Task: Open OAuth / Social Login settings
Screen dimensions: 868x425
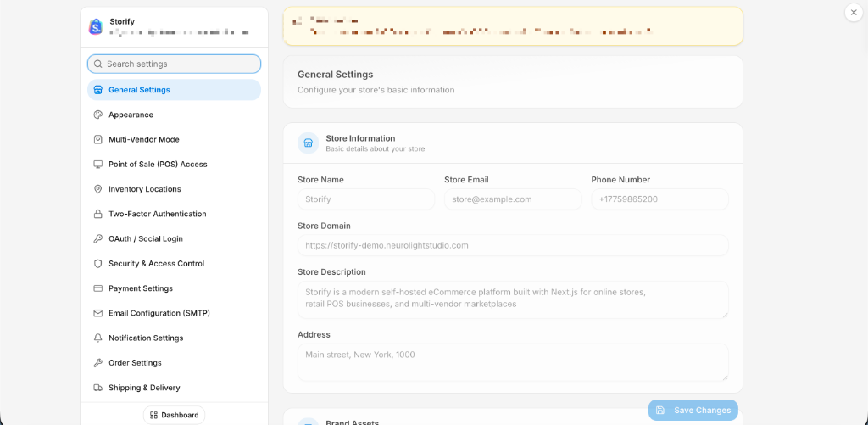Action: coord(174,239)
